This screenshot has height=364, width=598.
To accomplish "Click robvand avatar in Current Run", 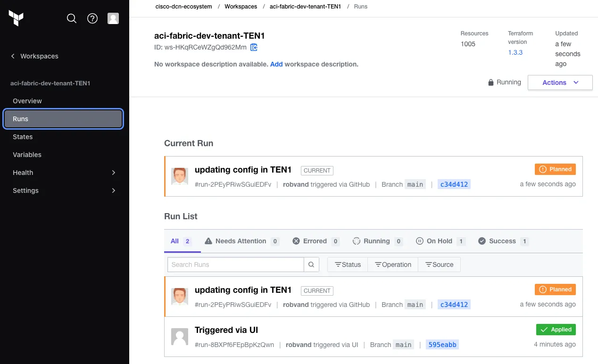I will point(179,176).
